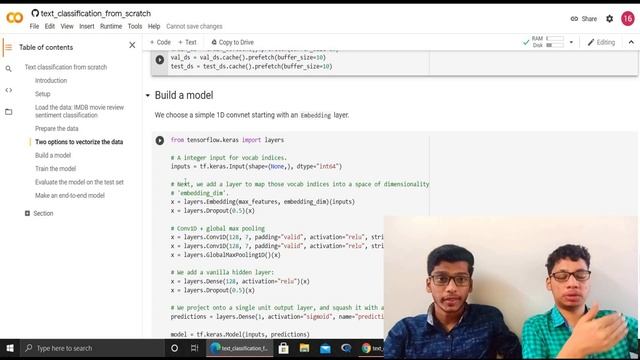Image resolution: width=640 pixels, height=360 pixels.
Task: Open settings gear icon
Action: [x=609, y=19]
